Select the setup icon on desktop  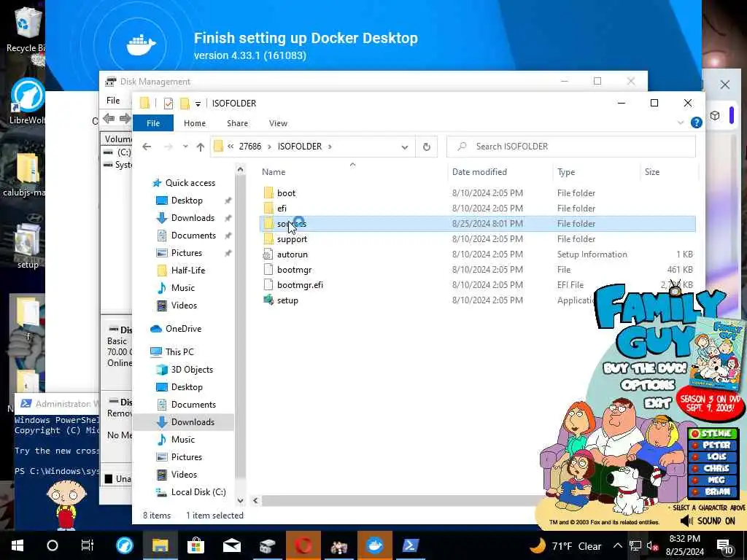(28, 245)
